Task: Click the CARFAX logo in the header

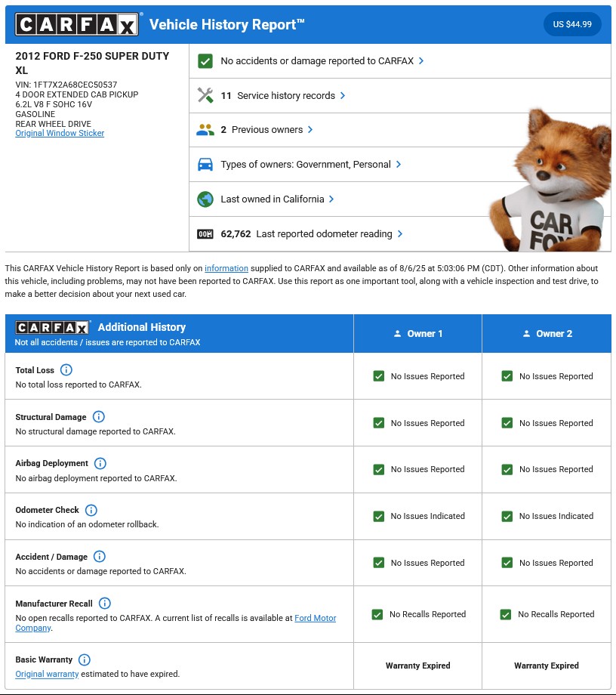Action: [x=77, y=25]
